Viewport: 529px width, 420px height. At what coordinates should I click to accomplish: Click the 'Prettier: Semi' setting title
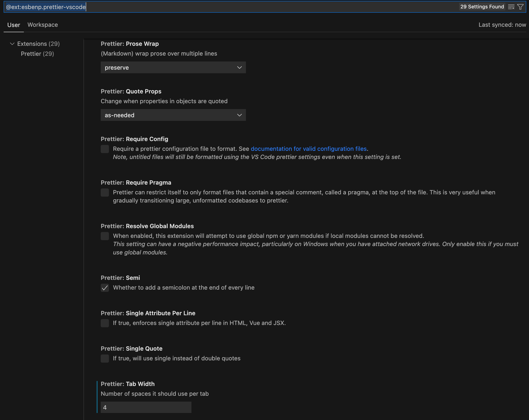point(120,278)
